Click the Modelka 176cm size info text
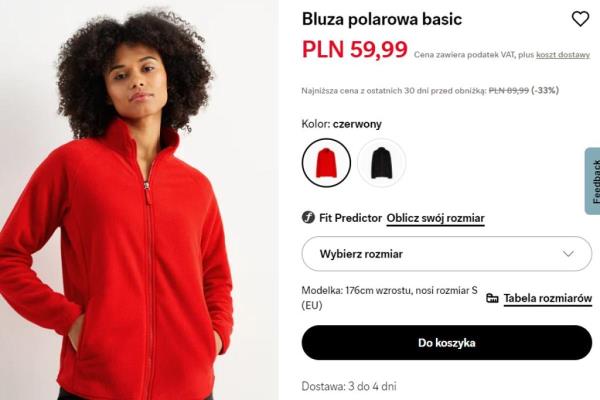This screenshot has height=400, width=600. tap(390, 298)
